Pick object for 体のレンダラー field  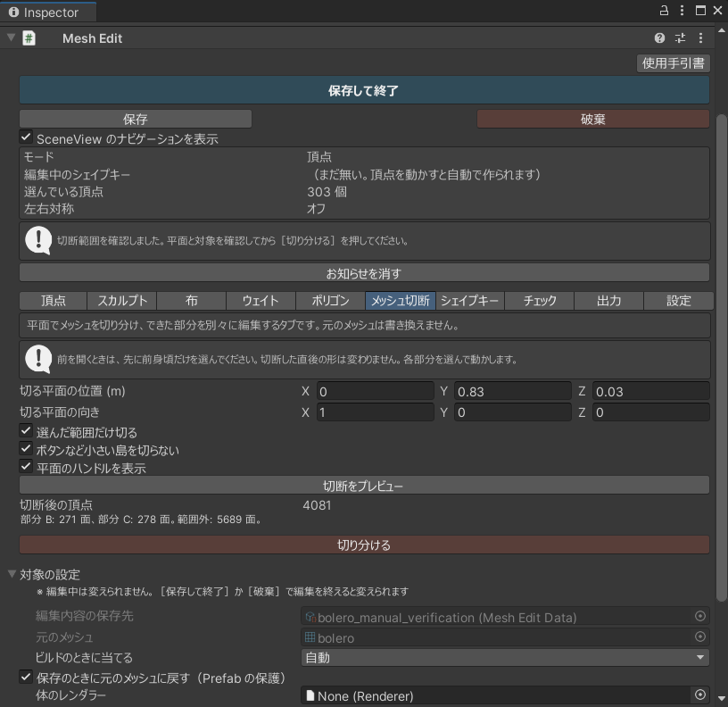tap(700, 695)
